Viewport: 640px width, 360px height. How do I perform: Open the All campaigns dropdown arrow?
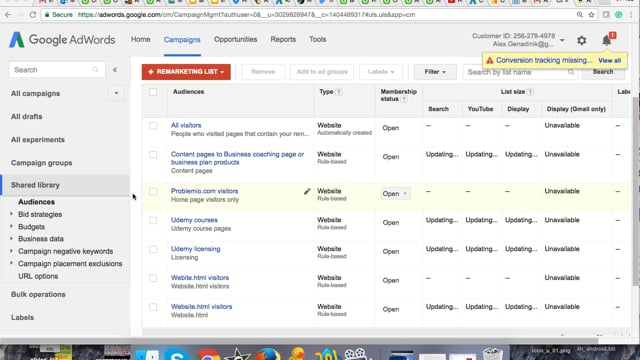(116, 93)
